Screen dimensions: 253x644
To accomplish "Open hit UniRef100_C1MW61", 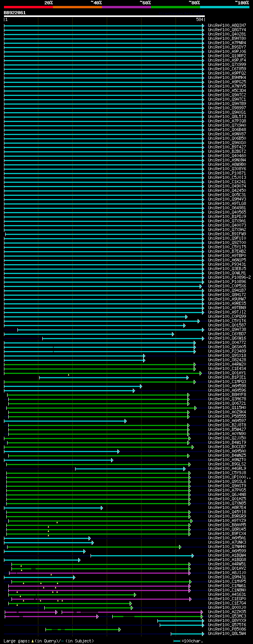I will tap(227, 586).
